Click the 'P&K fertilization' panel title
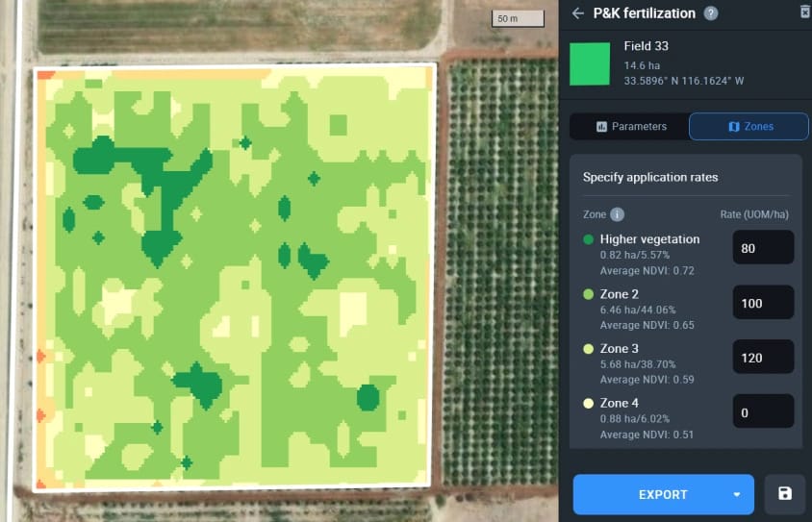Viewport: 812px width, 522px height. pyautogui.click(x=644, y=13)
